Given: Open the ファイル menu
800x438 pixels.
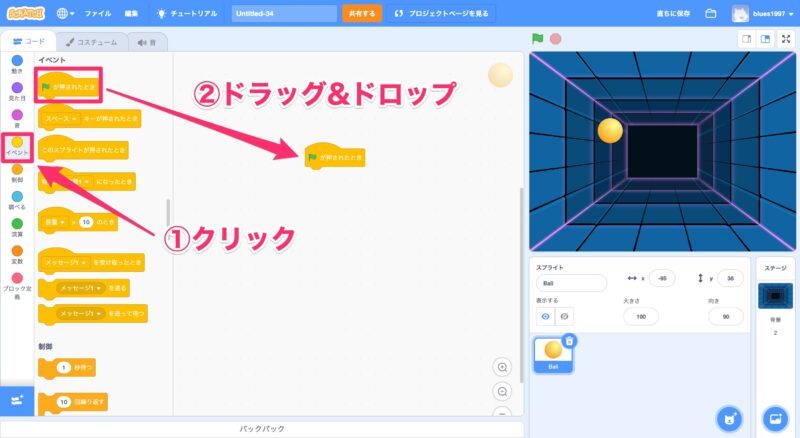Looking at the screenshot, I should coord(98,14).
